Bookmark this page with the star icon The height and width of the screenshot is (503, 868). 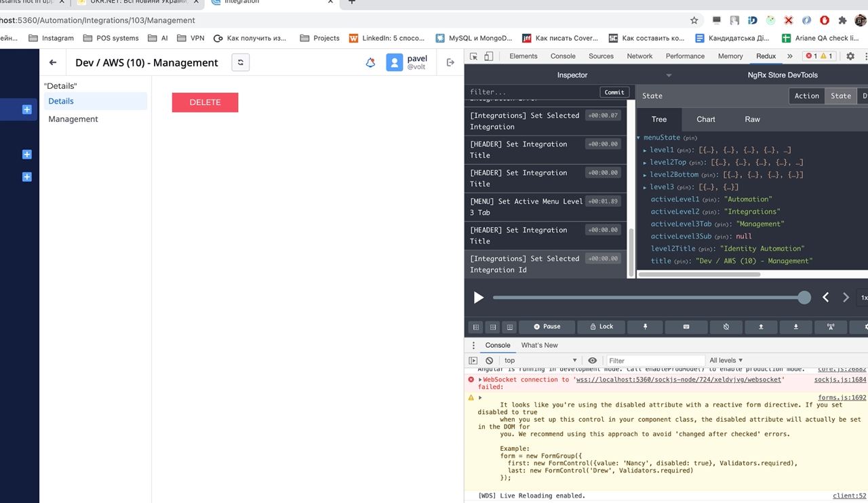694,20
